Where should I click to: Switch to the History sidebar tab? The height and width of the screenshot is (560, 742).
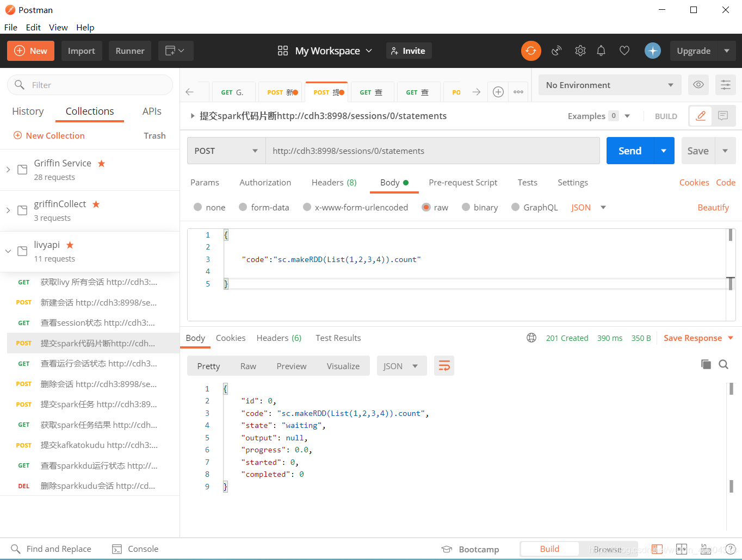[28, 111]
